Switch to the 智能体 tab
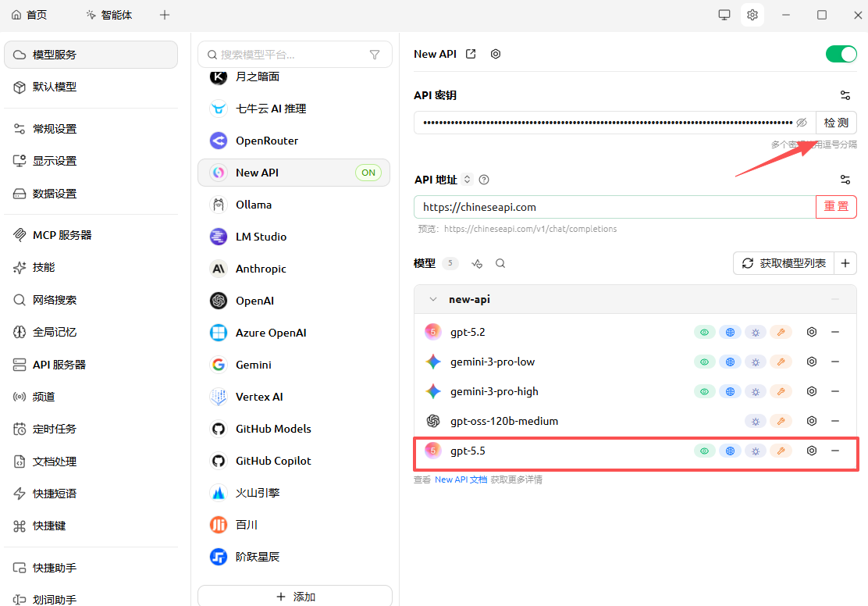Image resolution: width=868 pixels, height=606 pixels. (109, 15)
